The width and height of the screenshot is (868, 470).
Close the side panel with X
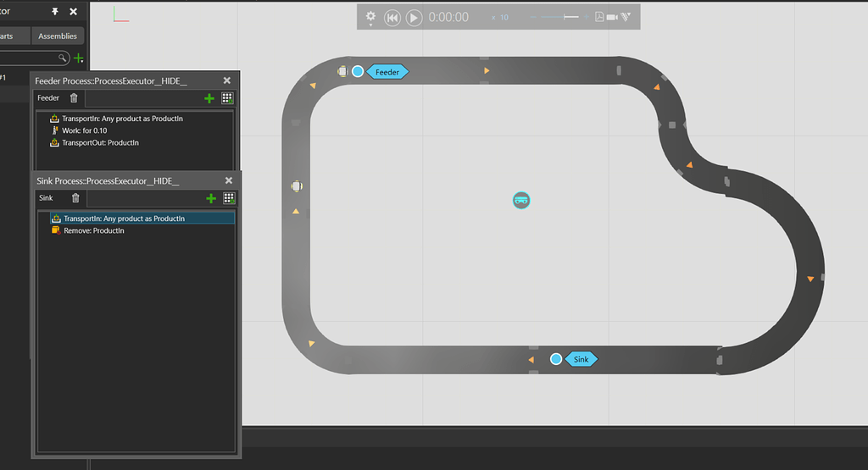tap(73, 11)
